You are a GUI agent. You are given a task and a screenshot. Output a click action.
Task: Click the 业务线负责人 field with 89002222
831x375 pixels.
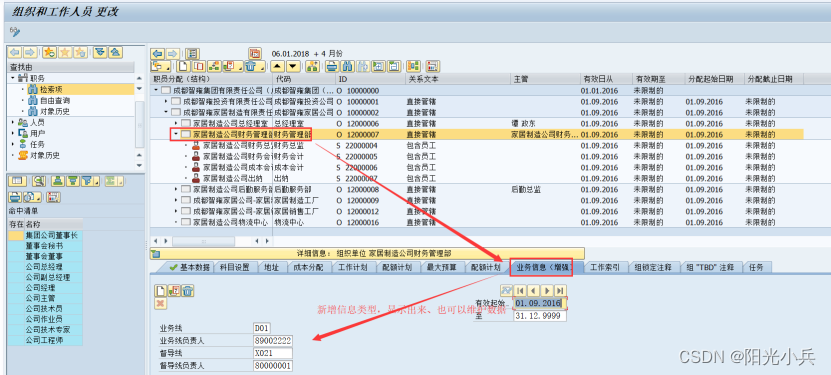tap(273, 341)
